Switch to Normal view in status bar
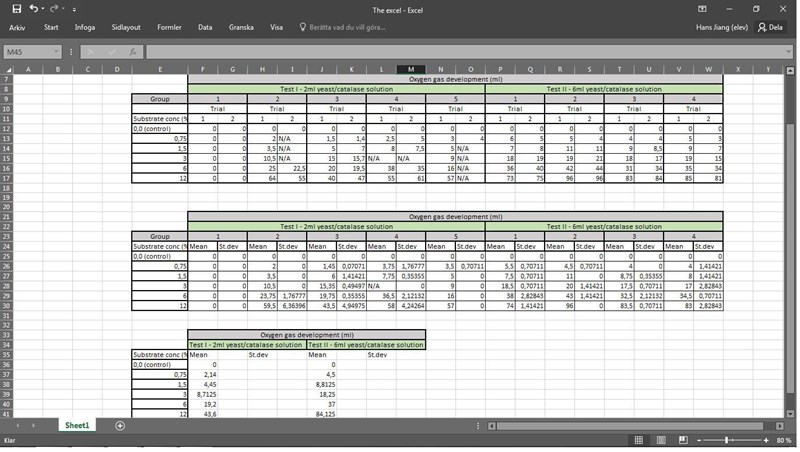Image resolution: width=800 pixels, height=452 pixels. click(638, 440)
